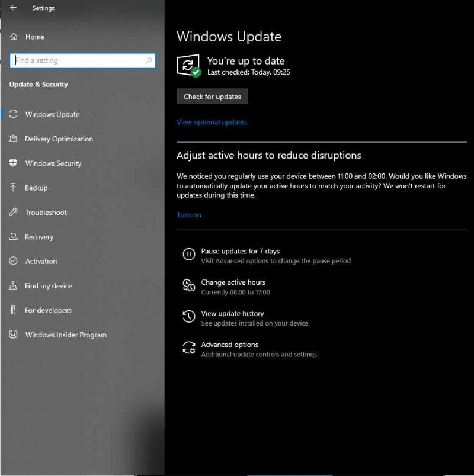This screenshot has width=474, height=476.
Task: Click the Windows Security shield icon
Action: coord(14,163)
